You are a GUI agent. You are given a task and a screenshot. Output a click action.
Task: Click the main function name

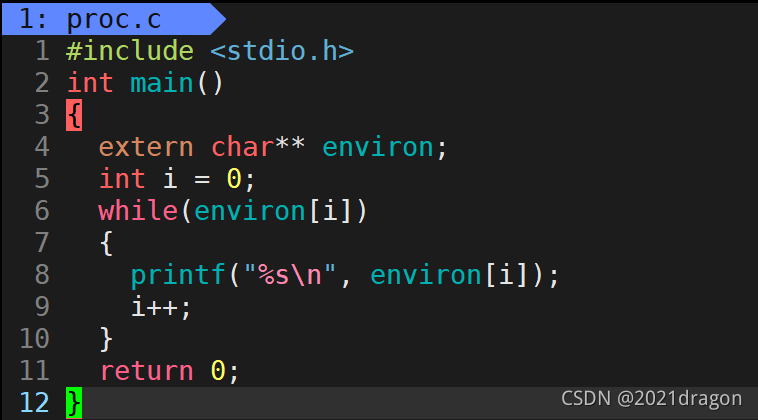click(x=162, y=83)
